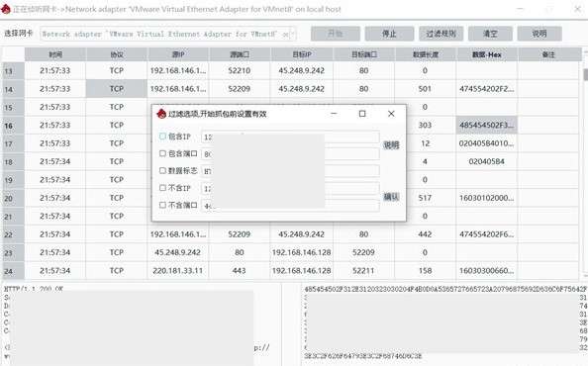Screen dimensions: 588x366
Task: Select row 24 with source 220.181.33.11
Action: coord(291,270)
